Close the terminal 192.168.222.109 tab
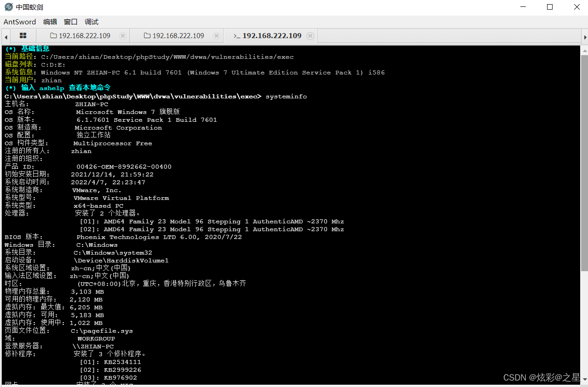Viewport: 588px width, 387px height. tap(311, 36)
